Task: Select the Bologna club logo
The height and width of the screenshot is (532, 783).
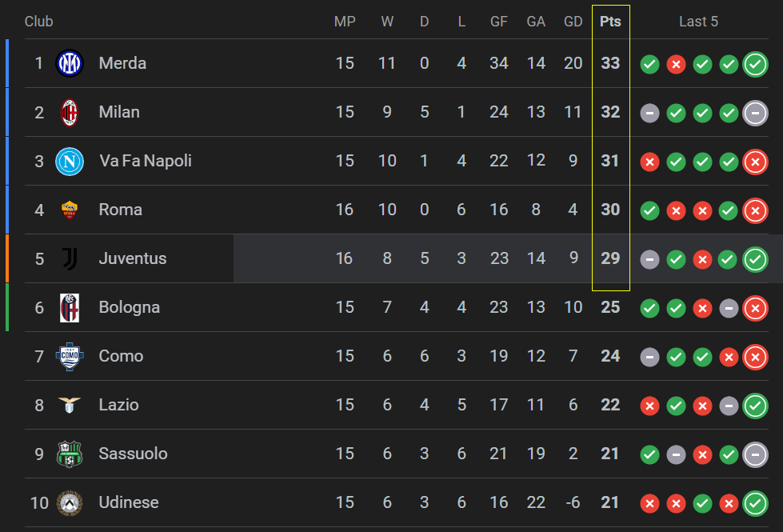Action: (69, 307)
